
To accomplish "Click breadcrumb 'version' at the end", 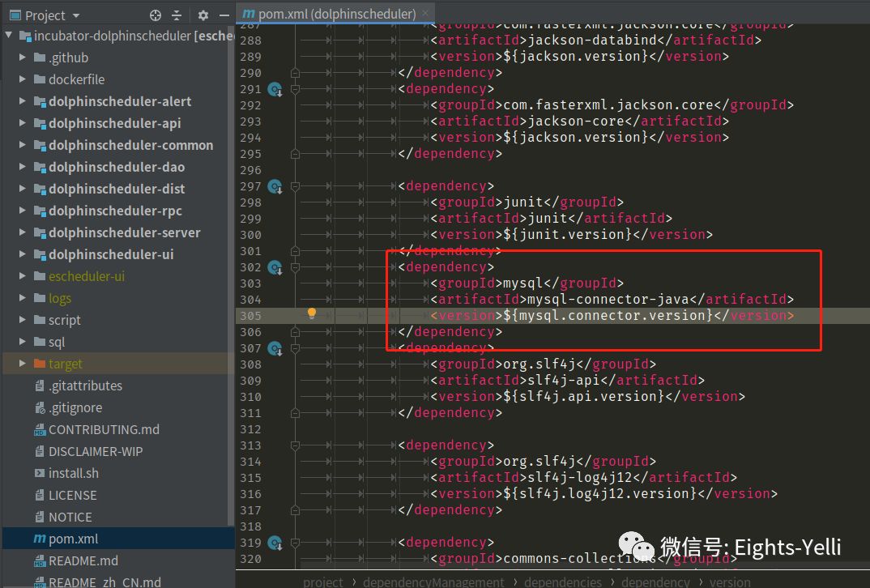I will pyautogui.click(x=730, y=582).
